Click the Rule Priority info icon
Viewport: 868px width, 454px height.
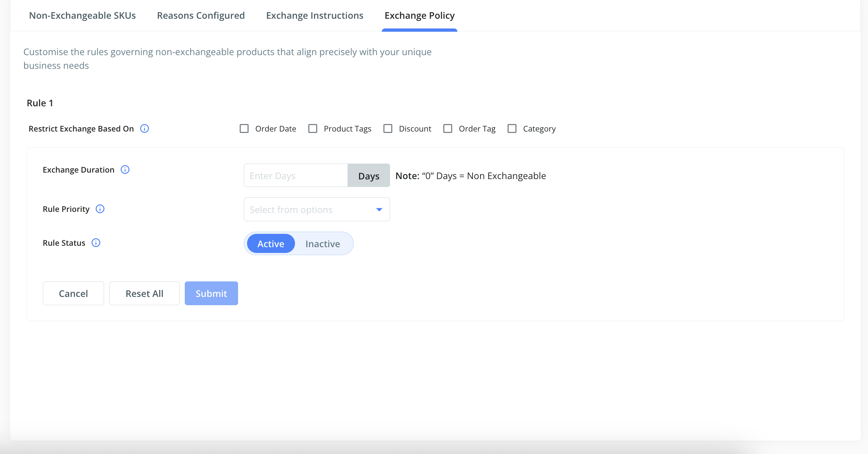[x=100, y=209]
